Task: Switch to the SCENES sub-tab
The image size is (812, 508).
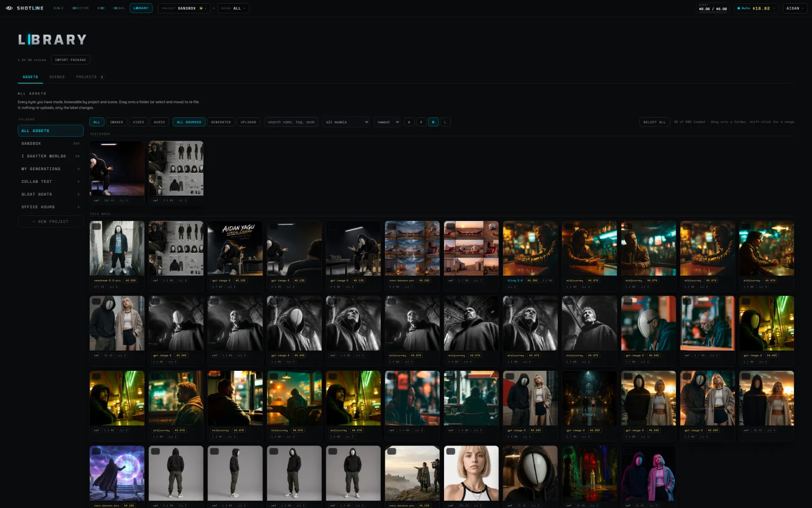Action: (57, 77)
